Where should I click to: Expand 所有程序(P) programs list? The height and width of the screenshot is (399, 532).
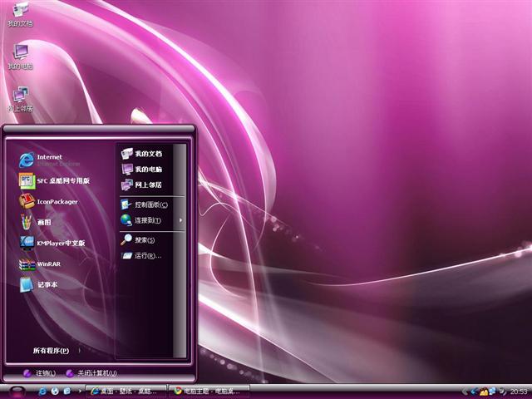click(51, 351)
